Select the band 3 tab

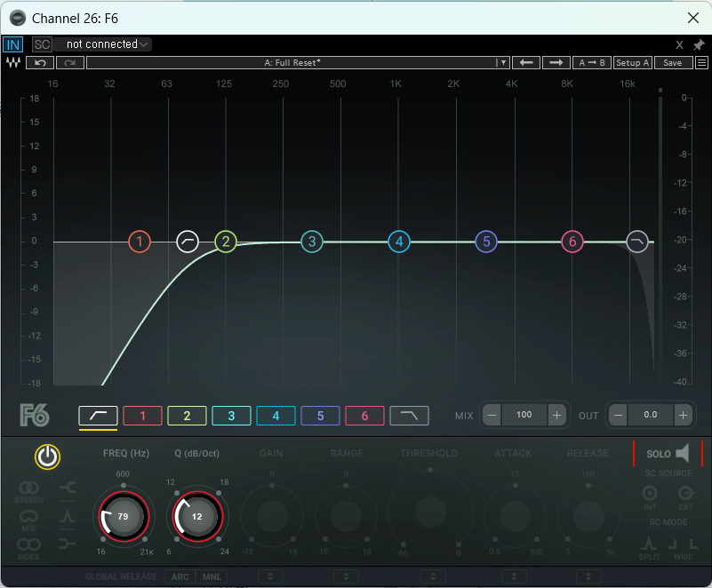coord(231,416)
